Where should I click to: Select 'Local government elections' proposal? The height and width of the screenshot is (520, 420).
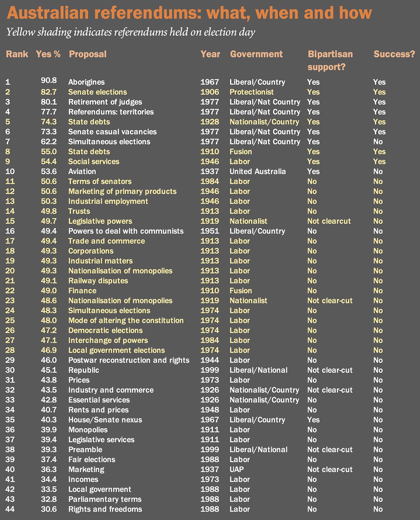(x=117, y=351)
